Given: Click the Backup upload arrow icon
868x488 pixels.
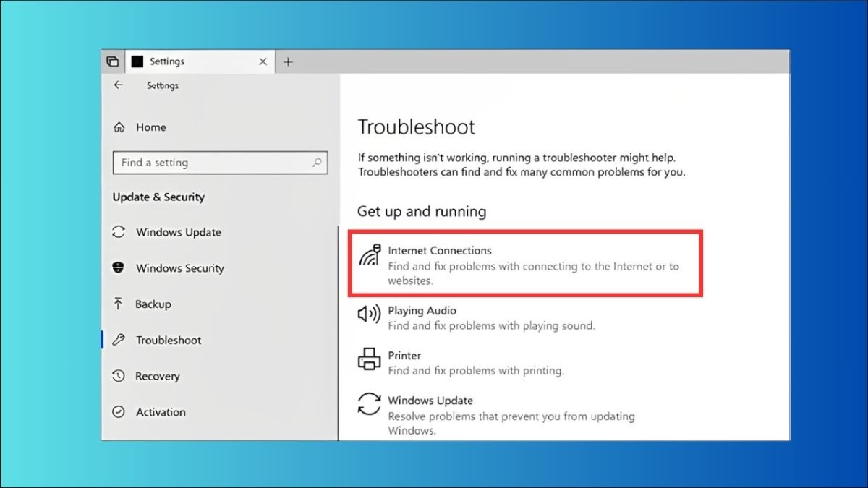Looking at the screenshot, I should pos(118,304).
